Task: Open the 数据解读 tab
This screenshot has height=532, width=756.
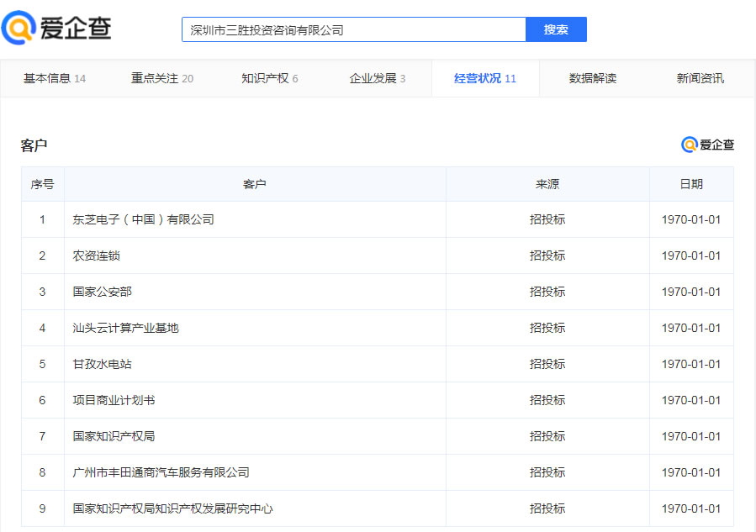Action: tap(593, 78)
